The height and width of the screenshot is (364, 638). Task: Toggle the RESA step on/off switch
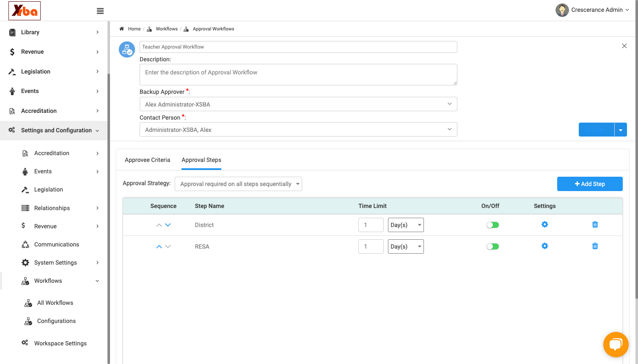point(492,246)
